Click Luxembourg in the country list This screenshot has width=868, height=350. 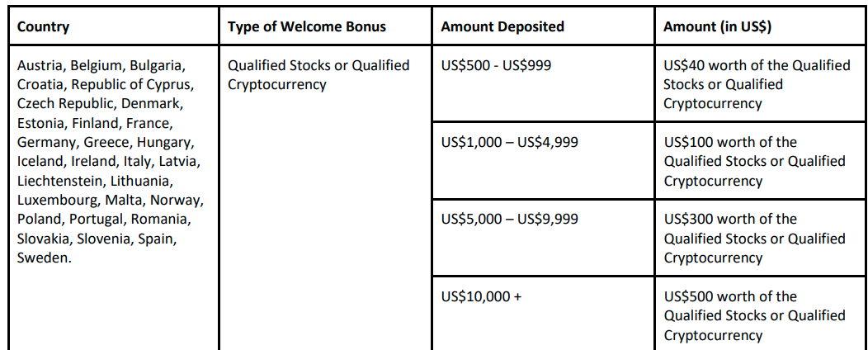tap(57, 200)
